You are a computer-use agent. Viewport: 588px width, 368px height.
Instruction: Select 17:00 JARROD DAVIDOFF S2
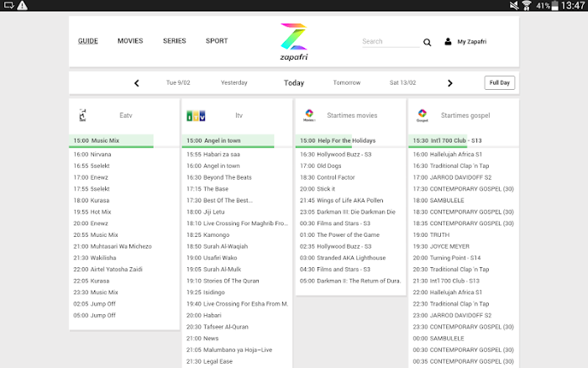point(452,177)
